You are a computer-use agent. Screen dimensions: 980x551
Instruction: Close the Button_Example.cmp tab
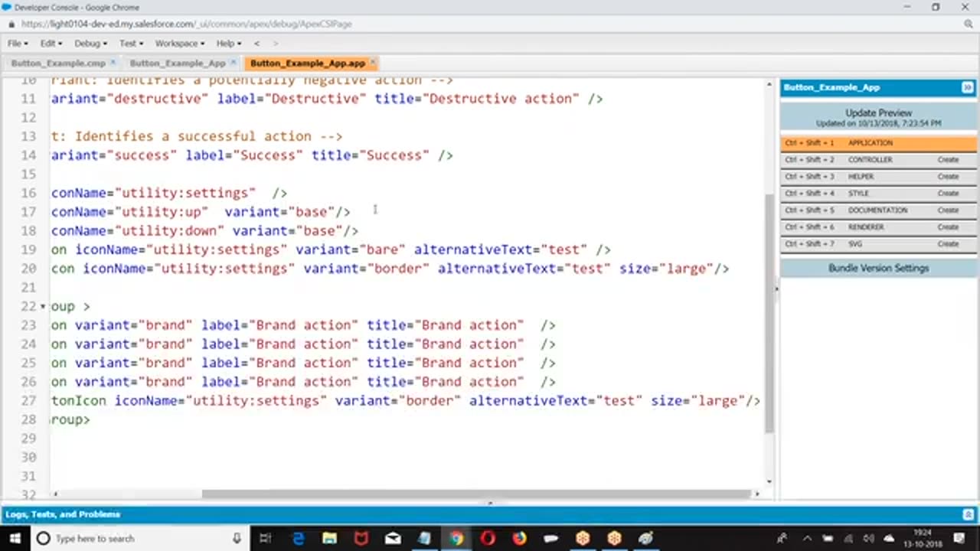pyautogui.click(x=113, y=63)
